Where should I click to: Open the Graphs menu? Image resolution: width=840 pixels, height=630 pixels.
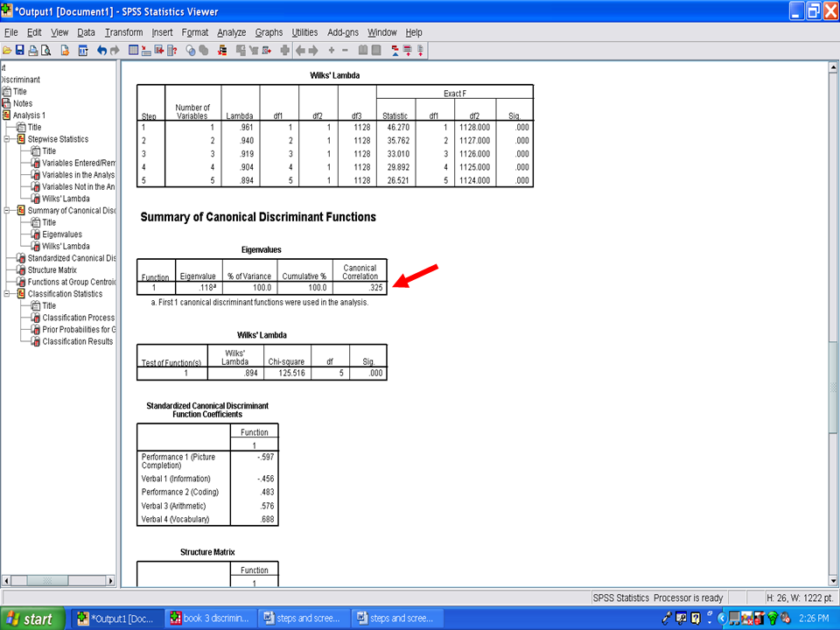[x=269, y=32]
